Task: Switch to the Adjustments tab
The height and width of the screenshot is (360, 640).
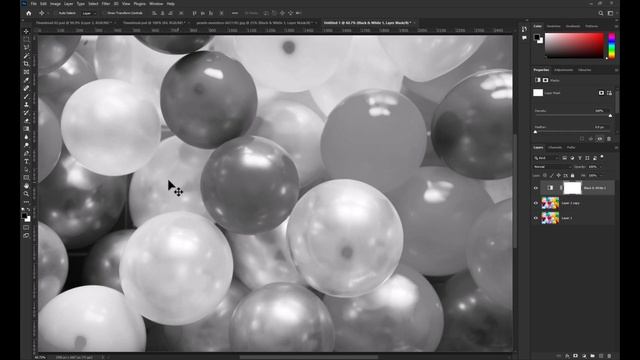Action: (564, 70)
